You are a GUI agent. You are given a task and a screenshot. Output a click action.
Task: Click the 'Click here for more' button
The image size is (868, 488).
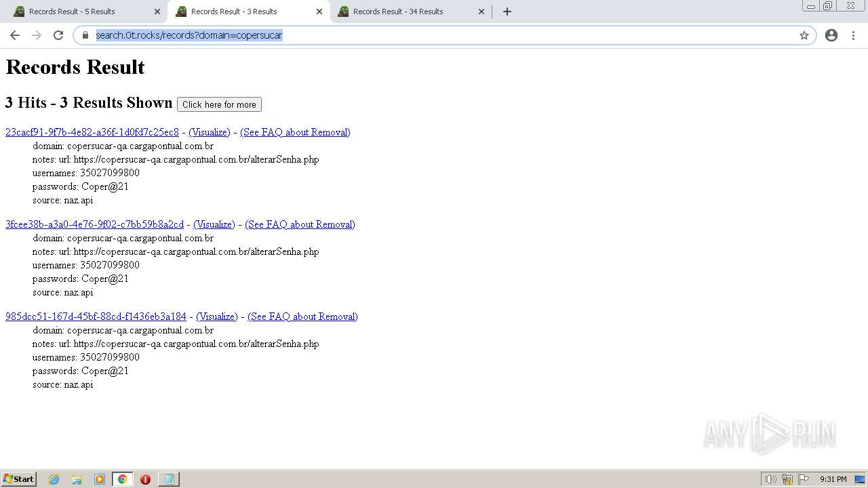click(219, 104)
